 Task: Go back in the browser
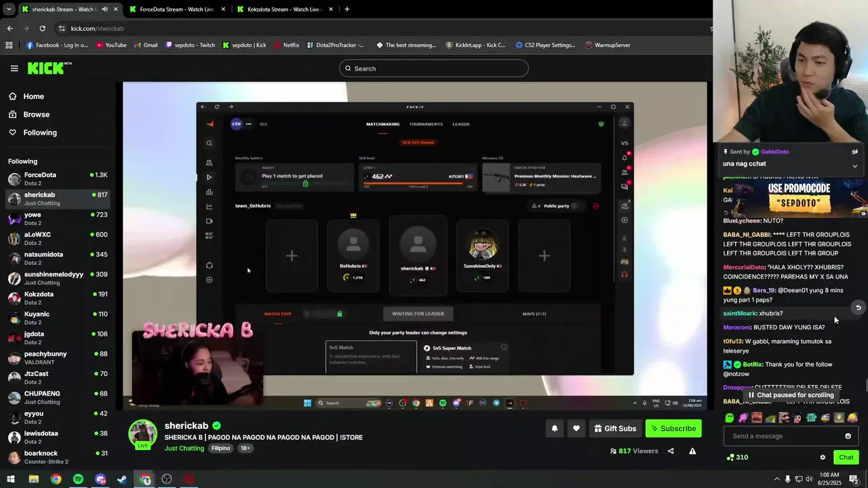pyautogui.click(x=9, y=28)
